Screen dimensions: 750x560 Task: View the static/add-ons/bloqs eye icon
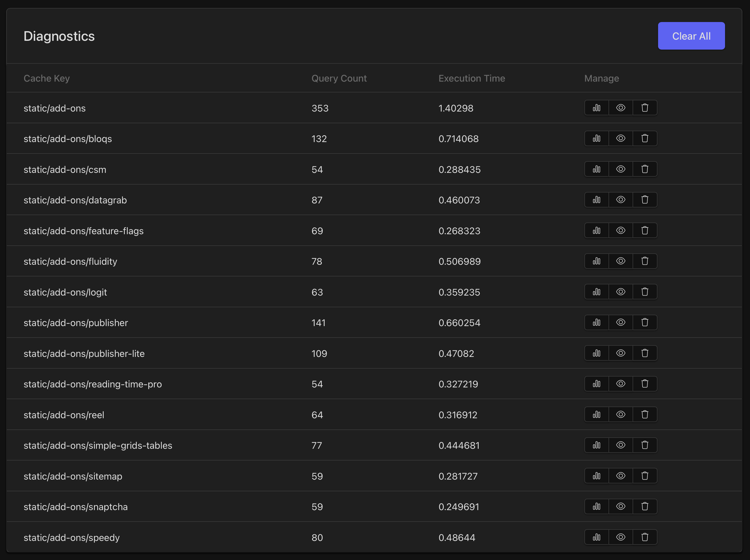tap(620, 138)
